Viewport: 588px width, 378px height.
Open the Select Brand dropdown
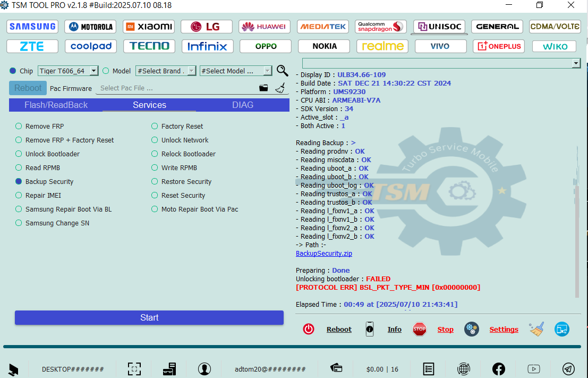[166, 71]
